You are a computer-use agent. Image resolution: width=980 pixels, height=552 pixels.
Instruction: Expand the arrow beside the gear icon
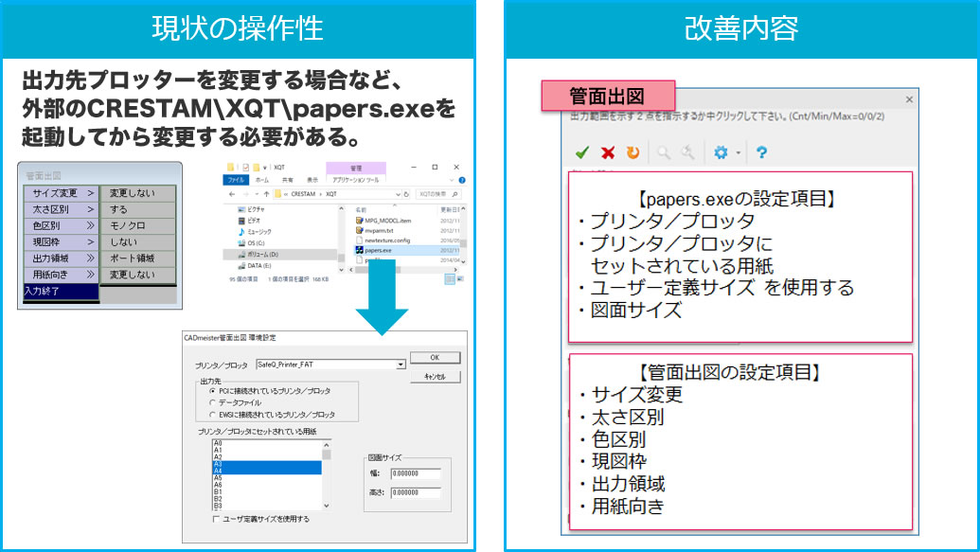click(x=738, y=152)
